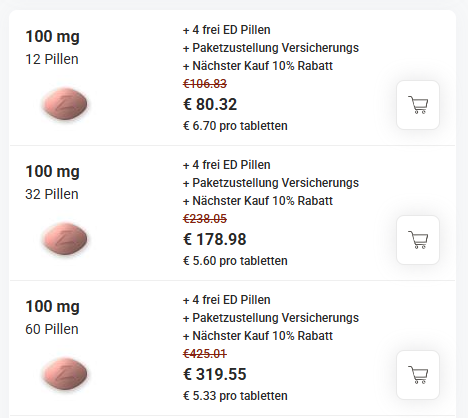Click the first 100 mg heading

(53, 37)
